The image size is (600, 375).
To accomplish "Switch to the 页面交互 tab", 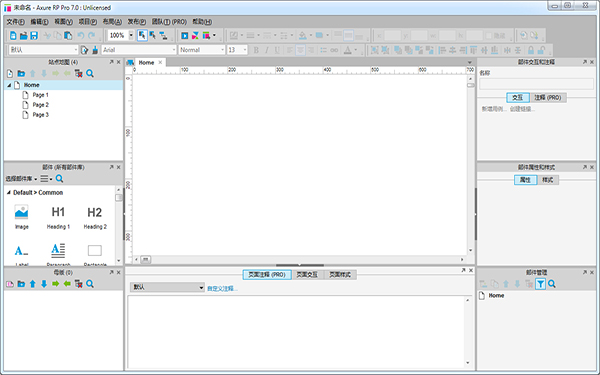I will coord(307,275).
